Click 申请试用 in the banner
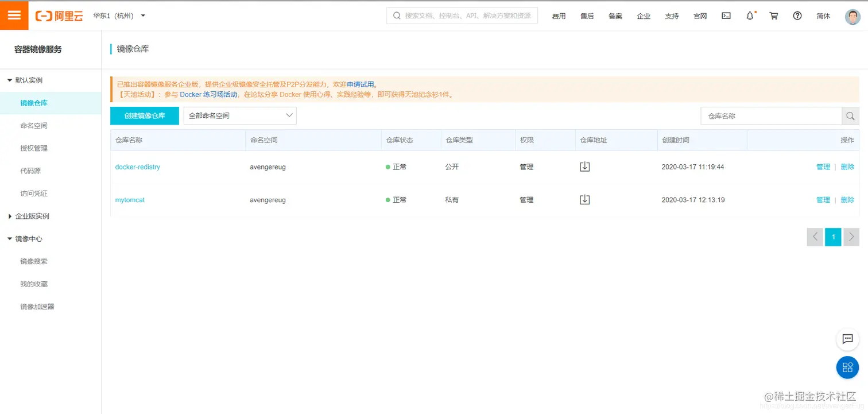Viewport: 868px width, 414px height. tap(362, 83)
